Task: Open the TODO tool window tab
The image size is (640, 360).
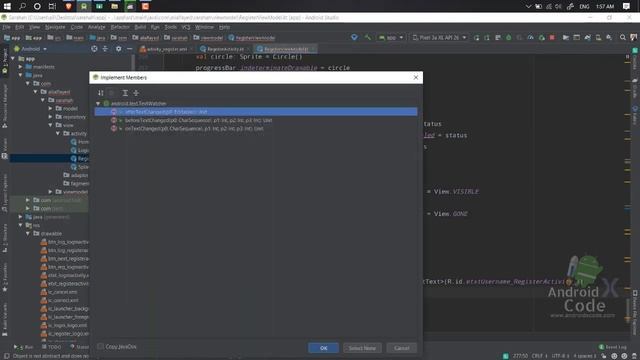Action: tap(51, 347)
